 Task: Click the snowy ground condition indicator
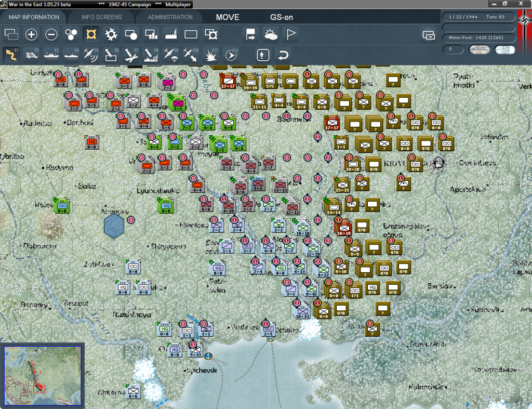[x=480, y=49]
